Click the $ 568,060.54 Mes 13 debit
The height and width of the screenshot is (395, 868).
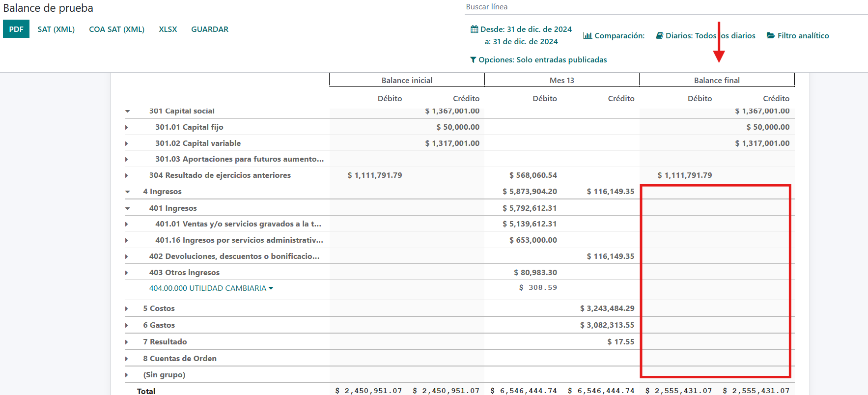pyautogui.click(x=533, y=175)
